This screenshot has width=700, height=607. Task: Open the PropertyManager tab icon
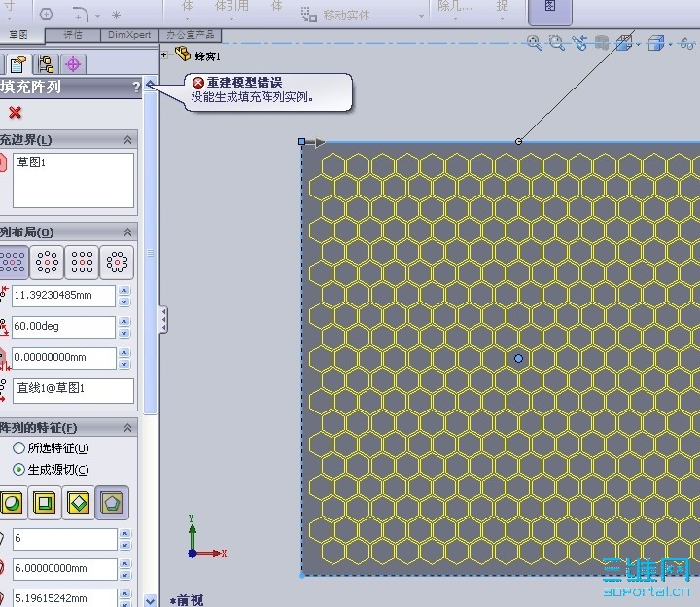[x=18, y=64]
